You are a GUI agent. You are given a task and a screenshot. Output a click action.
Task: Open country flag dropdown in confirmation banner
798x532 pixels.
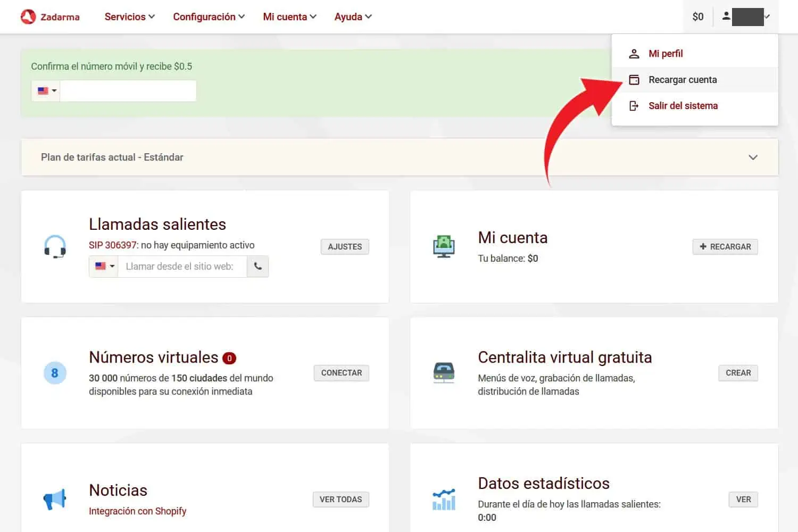pyautogui.click(x=46, y=91)
